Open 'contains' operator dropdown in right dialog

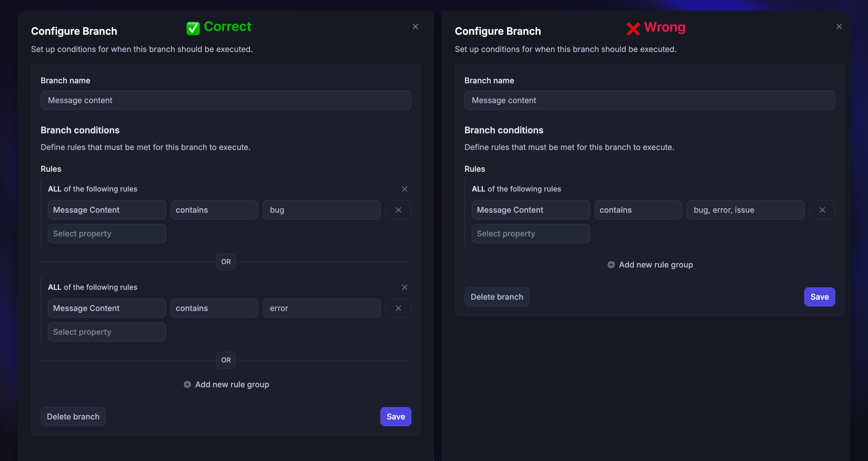(x=638, y=210)
